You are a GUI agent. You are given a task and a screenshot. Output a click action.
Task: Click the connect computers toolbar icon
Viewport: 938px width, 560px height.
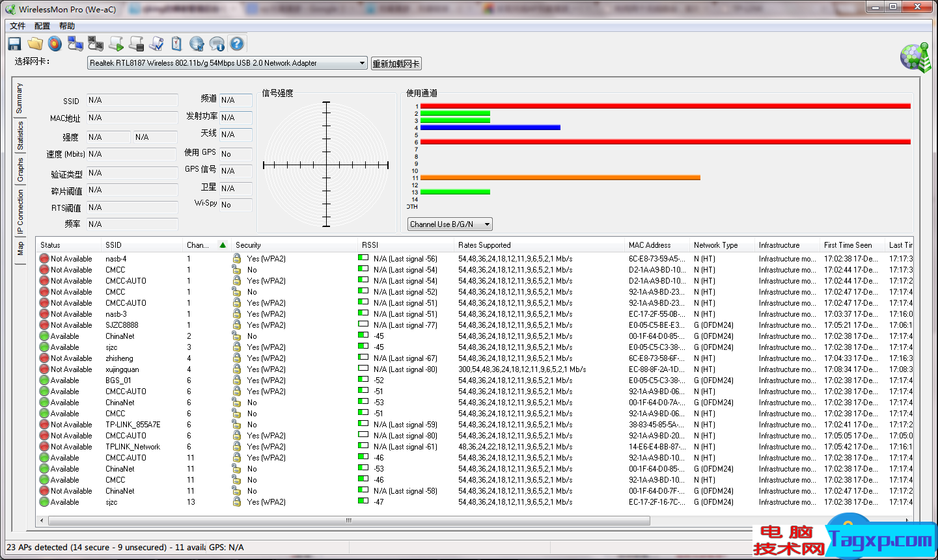76,44
